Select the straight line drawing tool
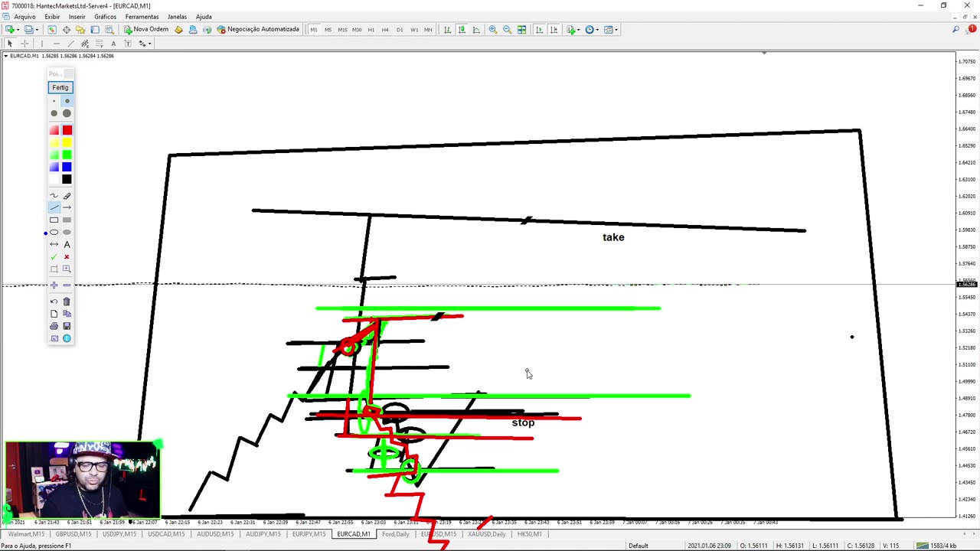980x551 pixels. pyautogui.click(x=54, y=207)
